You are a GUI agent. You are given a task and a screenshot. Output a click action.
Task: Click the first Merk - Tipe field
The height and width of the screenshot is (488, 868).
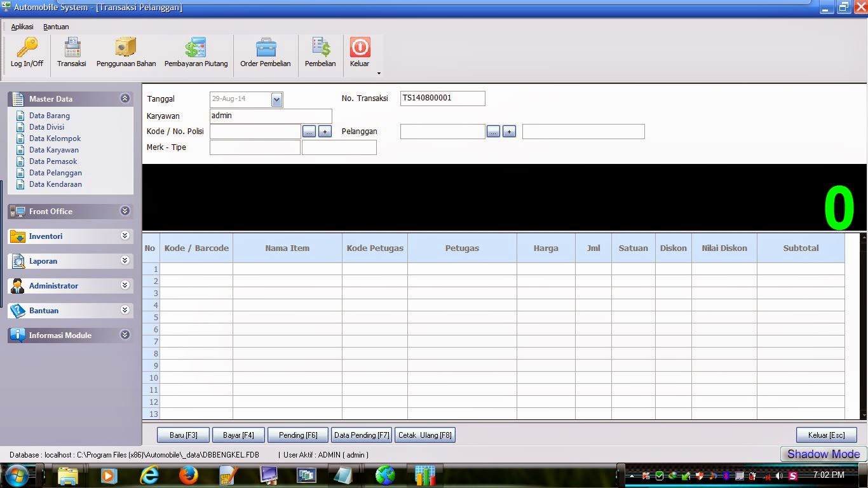click(255, 147)
